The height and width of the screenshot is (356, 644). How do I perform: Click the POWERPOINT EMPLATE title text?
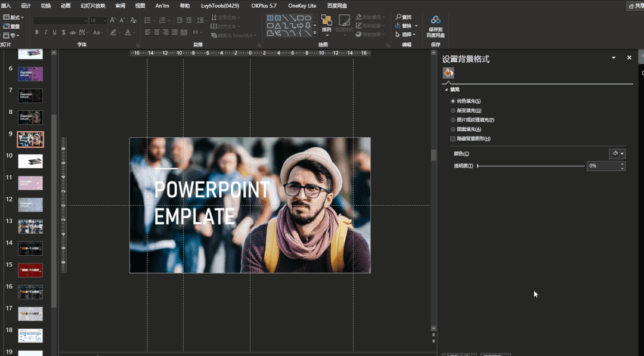tap(212, 203)
